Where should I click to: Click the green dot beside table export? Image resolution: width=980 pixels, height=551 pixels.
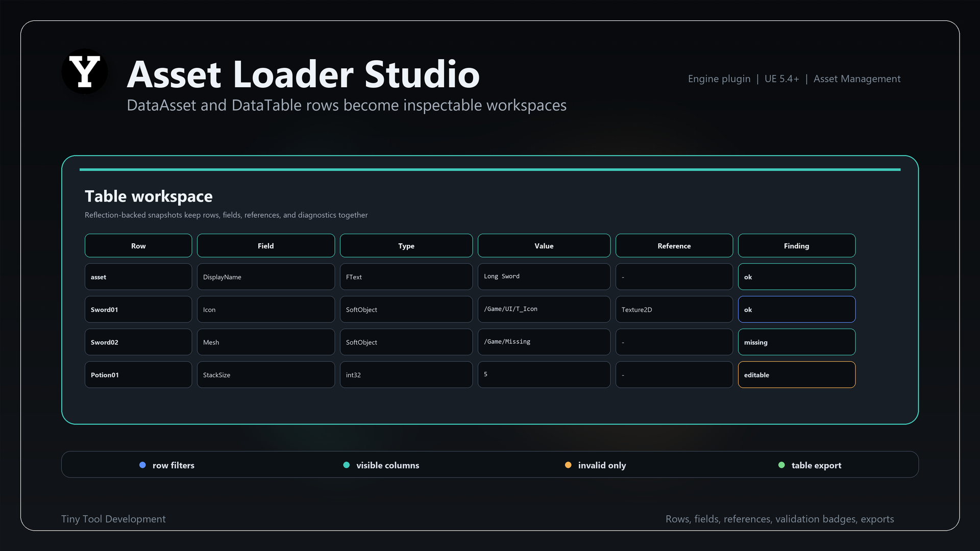(x=781, y=465)
